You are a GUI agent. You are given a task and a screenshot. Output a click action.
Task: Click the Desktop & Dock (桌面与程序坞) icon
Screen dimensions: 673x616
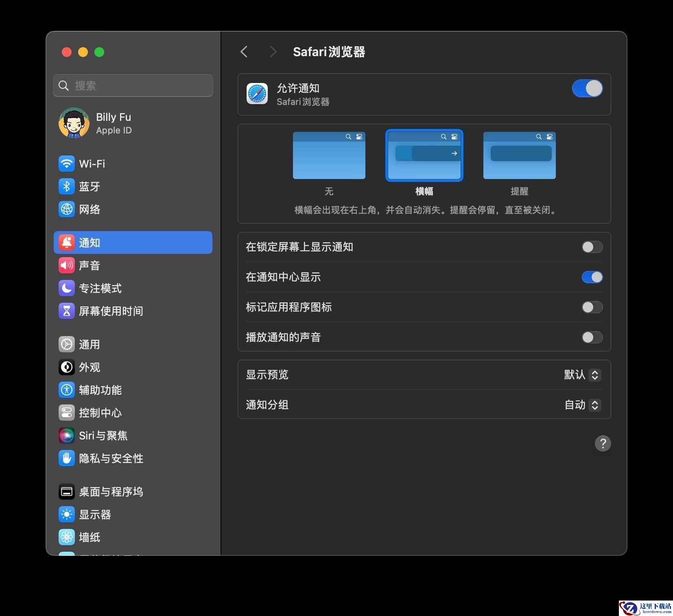click(67, 491)
